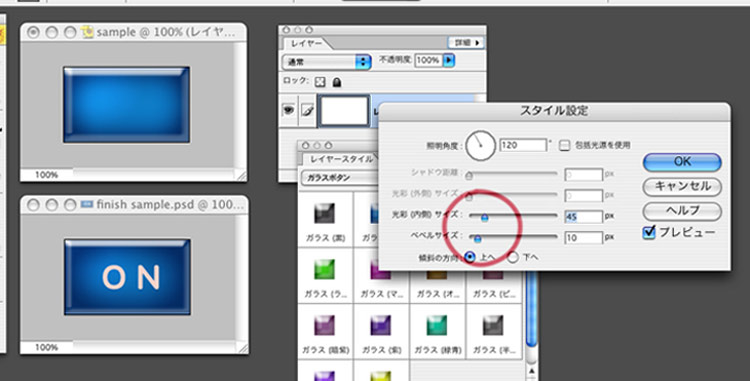
Task: Enable the 包括光源を使用 checkbox
Action: tap(565, 145)
